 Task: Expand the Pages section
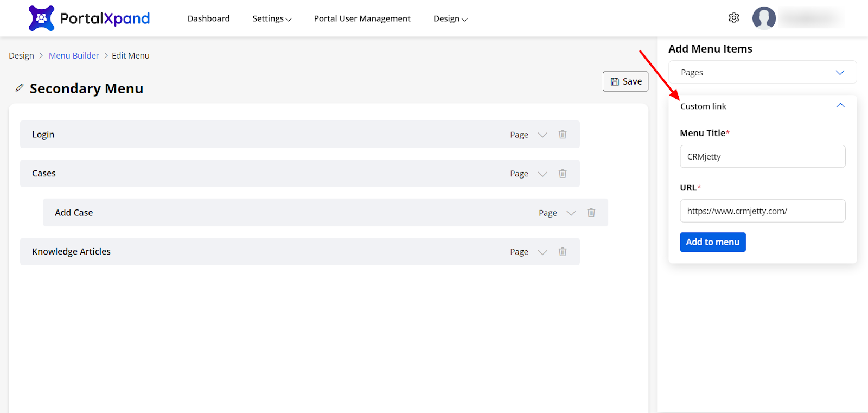pos(840,73)
